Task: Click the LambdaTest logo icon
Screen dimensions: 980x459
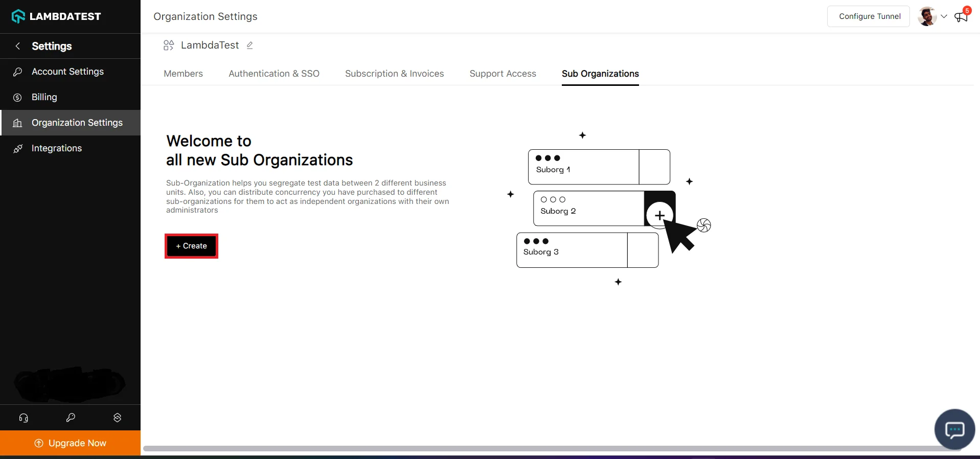Action: click(x=18, y=16)
